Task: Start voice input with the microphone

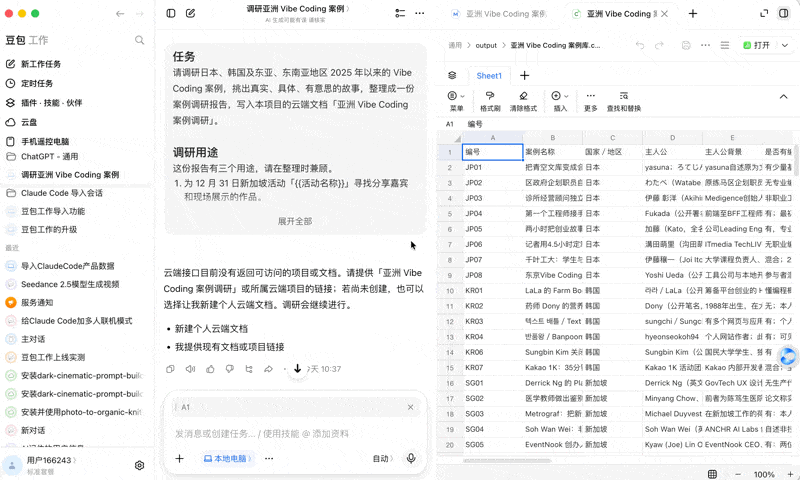Action: pos(411,459)
